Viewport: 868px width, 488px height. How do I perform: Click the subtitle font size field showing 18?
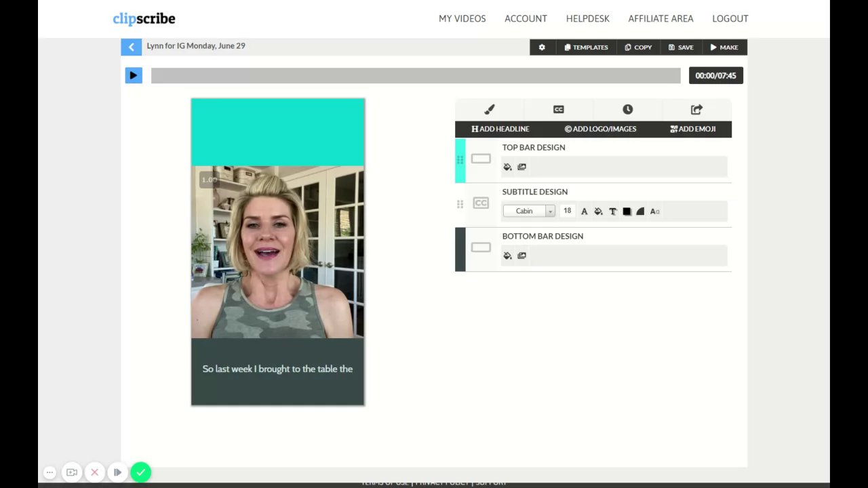click(x=568, y=211)
